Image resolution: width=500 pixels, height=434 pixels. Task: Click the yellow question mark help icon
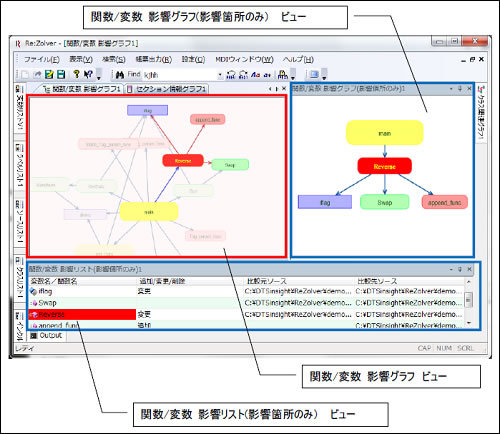click(x=76, y=74)
